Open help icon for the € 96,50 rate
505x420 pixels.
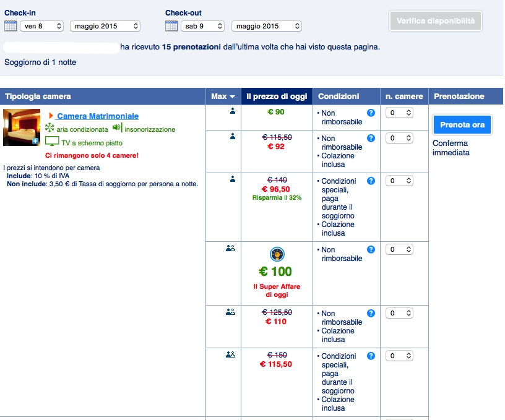[x=371, y=181]
